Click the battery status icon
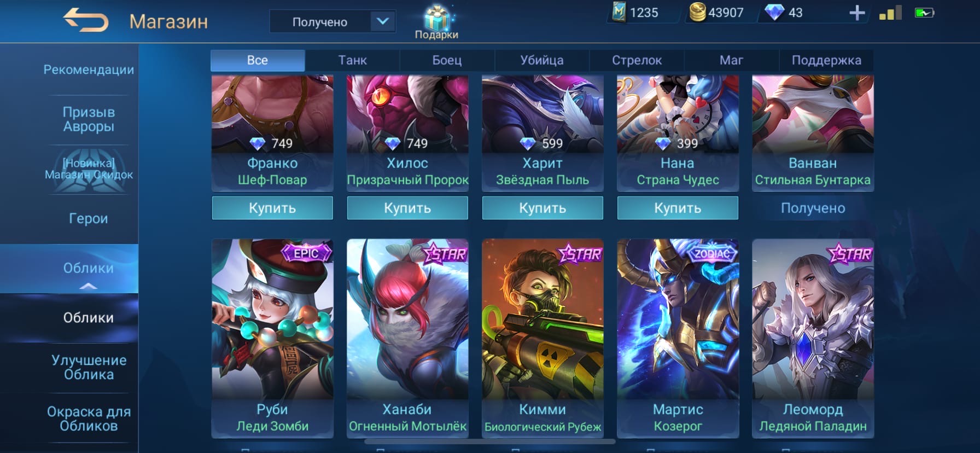The height and width of the screenshot is (453, 980). click(x=924, y=13)
